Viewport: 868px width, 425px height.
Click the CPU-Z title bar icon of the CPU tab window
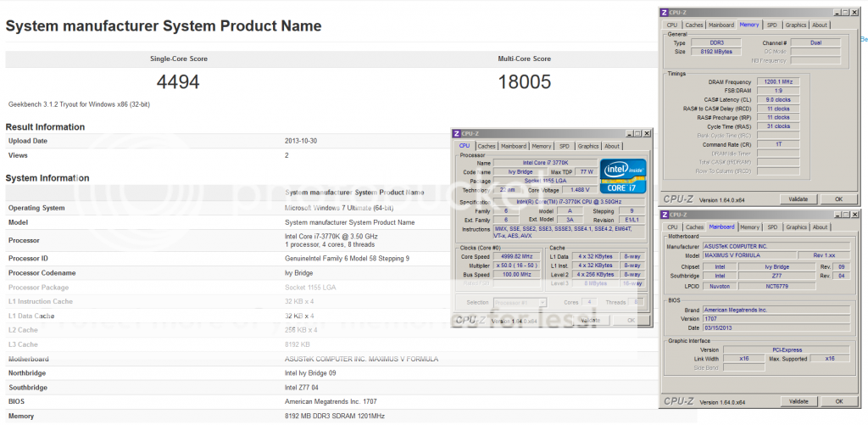[x=457, y=133]
